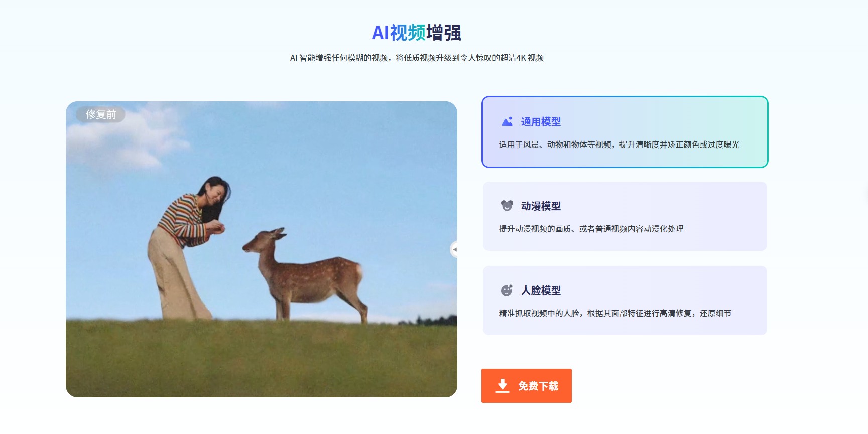The width and height of the screenshot is (868, 434).
Task: Click the download arrow icon in 免费下载
Action: coord(502,385)
